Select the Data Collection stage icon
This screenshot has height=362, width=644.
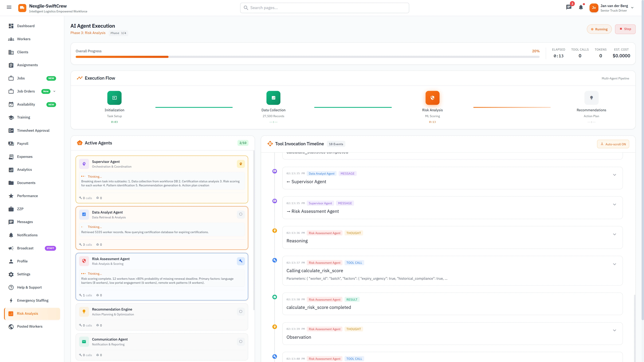coord(273,98)
